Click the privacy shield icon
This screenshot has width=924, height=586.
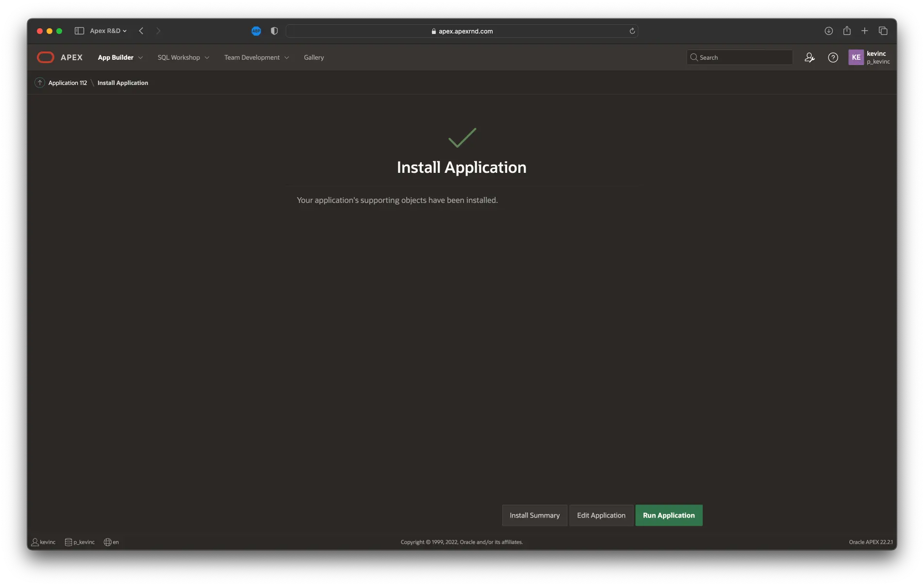pyautogui.click(x=274, y=31)
